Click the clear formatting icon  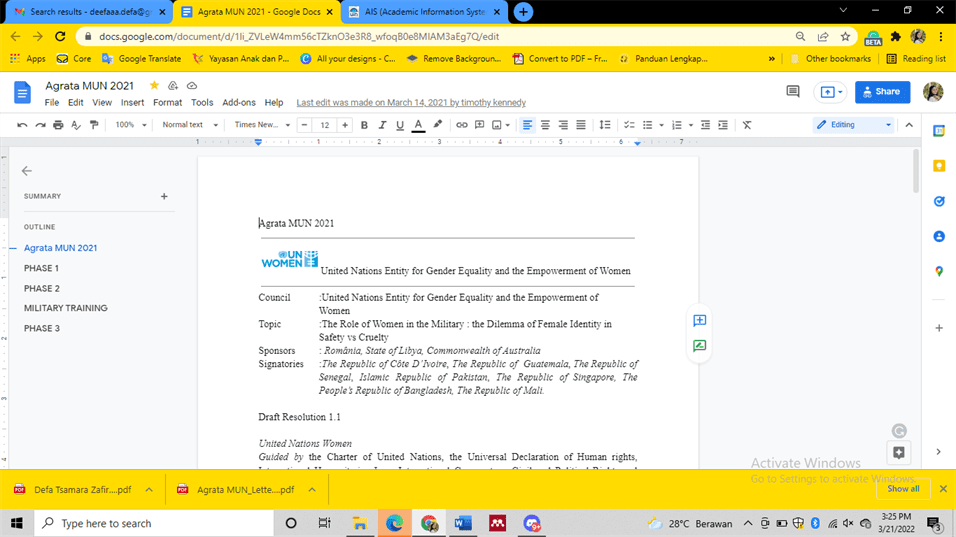(x=746, y=125)
